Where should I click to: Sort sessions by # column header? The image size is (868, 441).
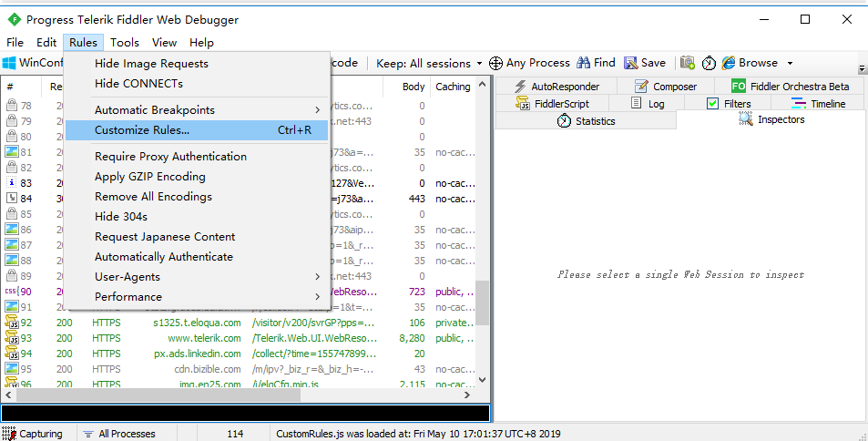click(x=22, y=87)
